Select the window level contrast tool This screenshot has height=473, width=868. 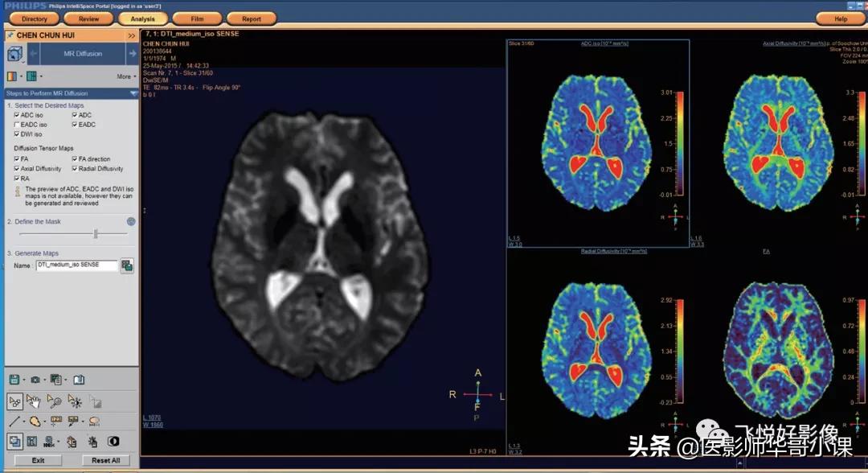click(75, 401)
